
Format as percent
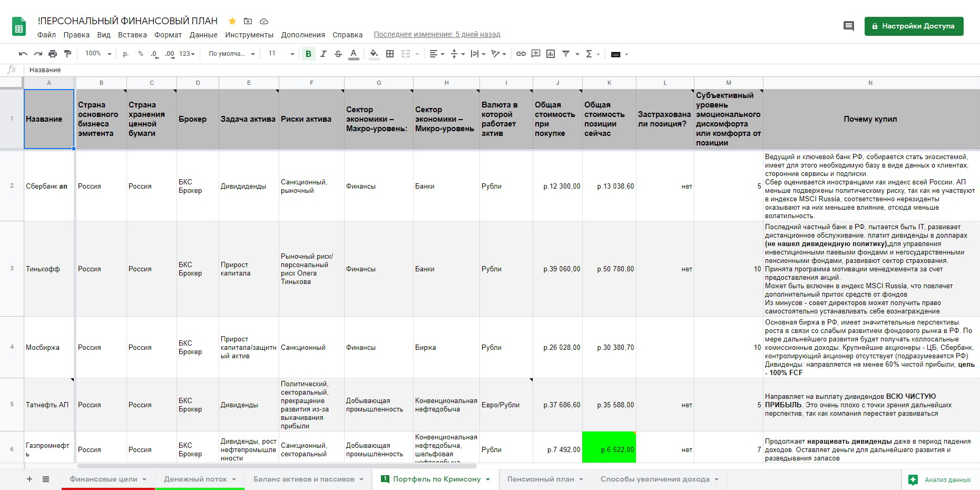(141, 54)
